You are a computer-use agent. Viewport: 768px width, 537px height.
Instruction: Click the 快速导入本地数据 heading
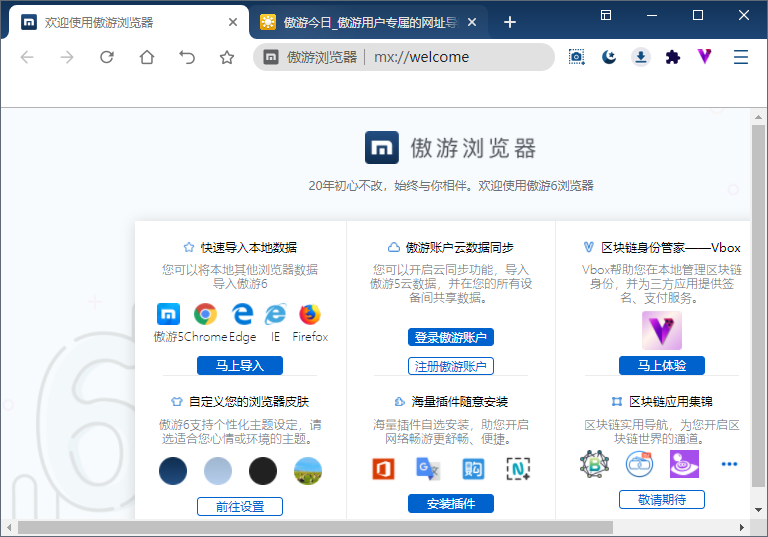pyautogui.click(x=249, y=247)
